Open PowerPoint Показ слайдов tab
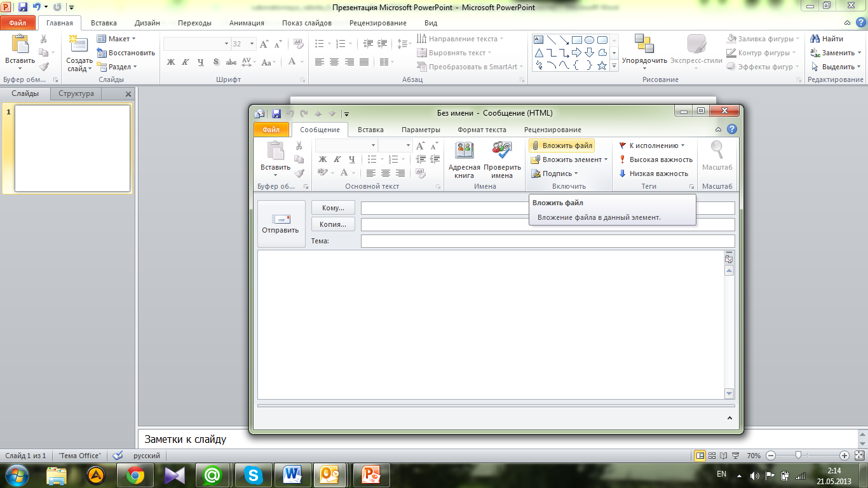This screenshot has width=868, height=488. coord(307,23)
